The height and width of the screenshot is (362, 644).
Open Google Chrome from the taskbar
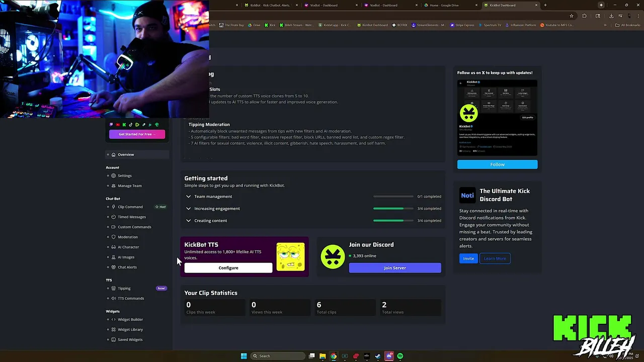tap(333, 356)
